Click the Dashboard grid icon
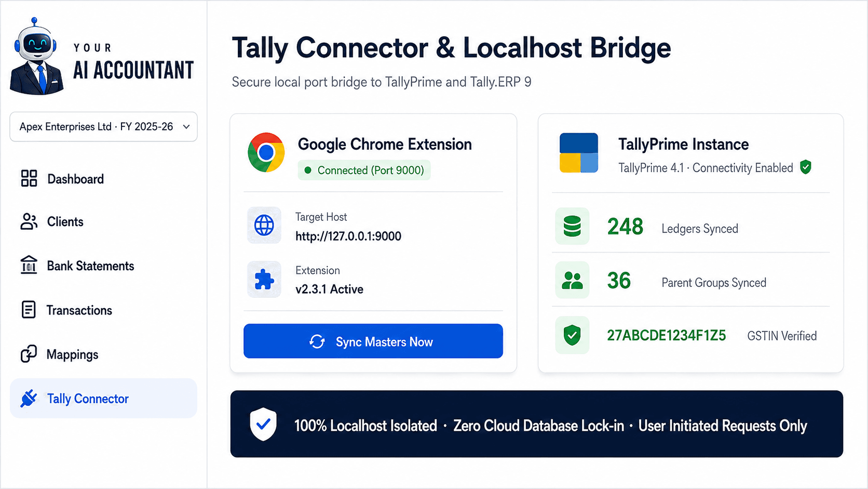868x489 pixels. point(29,178)
